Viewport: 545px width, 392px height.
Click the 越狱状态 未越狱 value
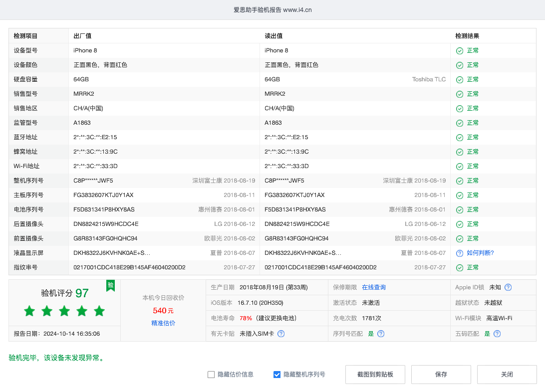(x=493, y=303)
